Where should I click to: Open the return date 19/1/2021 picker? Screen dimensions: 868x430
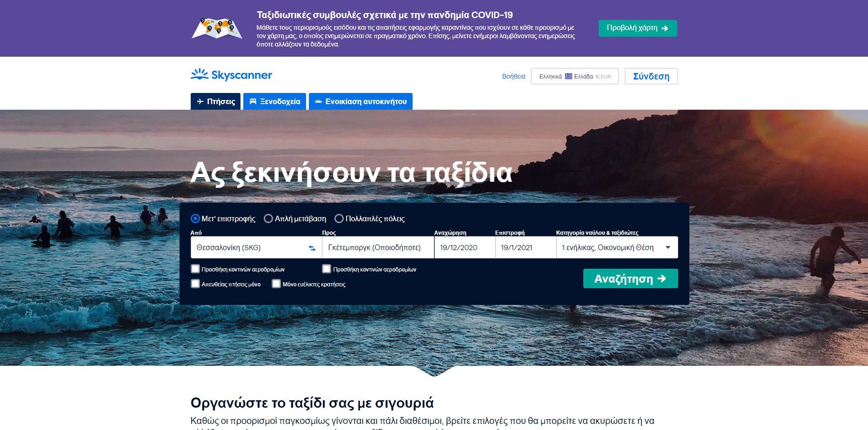pos(526,247)
